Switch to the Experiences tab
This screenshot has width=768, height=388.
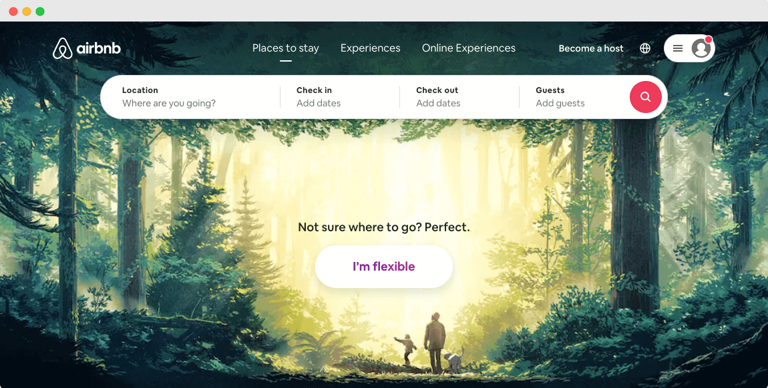[x=370, y=48]
